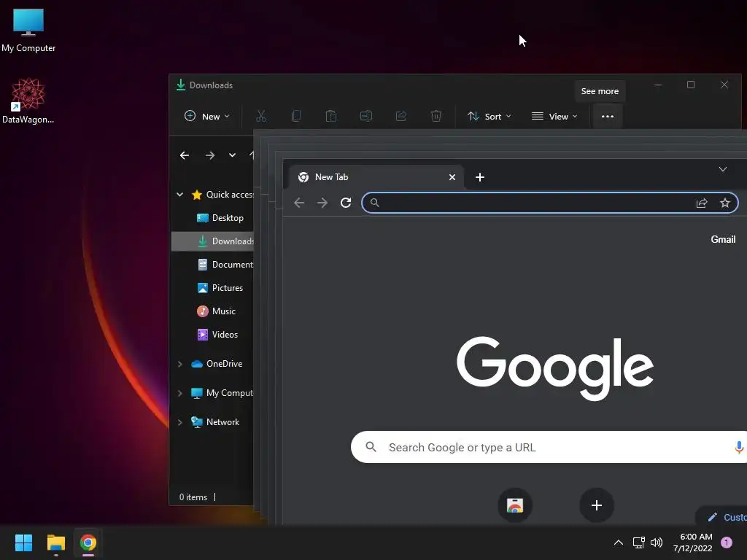This screenshot has width=747, height=560.
Task: Click the volume speaker icon in tray
Action: point(657,542)
